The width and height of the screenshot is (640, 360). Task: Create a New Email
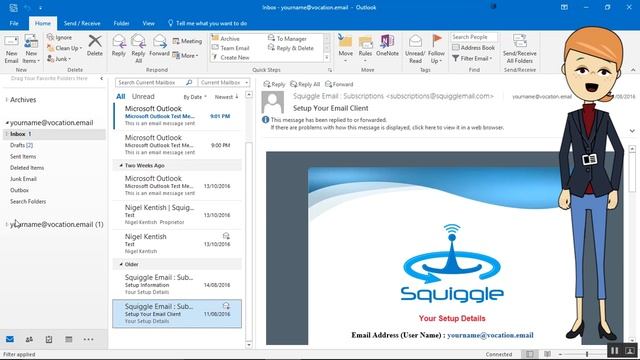(11, 49)
